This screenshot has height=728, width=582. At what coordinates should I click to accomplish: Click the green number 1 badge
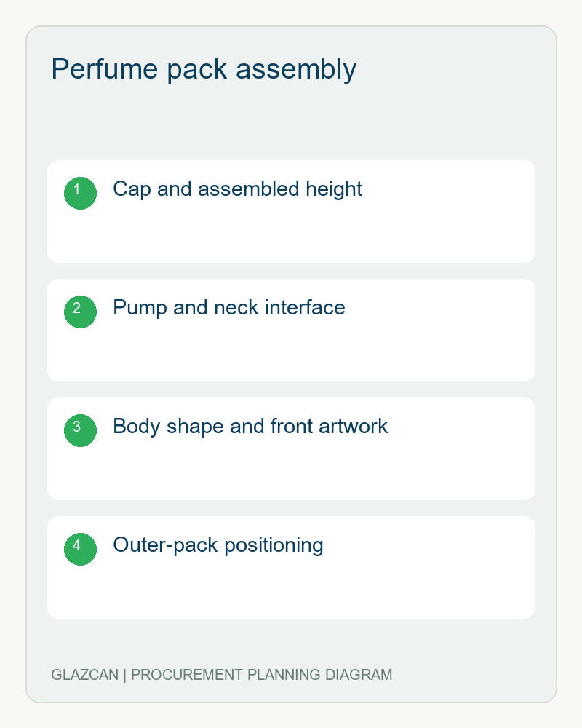click(x=80, y=193)
